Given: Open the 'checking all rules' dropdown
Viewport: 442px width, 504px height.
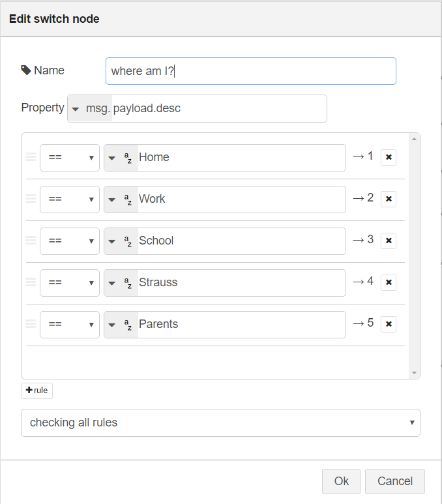Looking at the screenshot, I should pyautogui.click(x=220, y=422).
